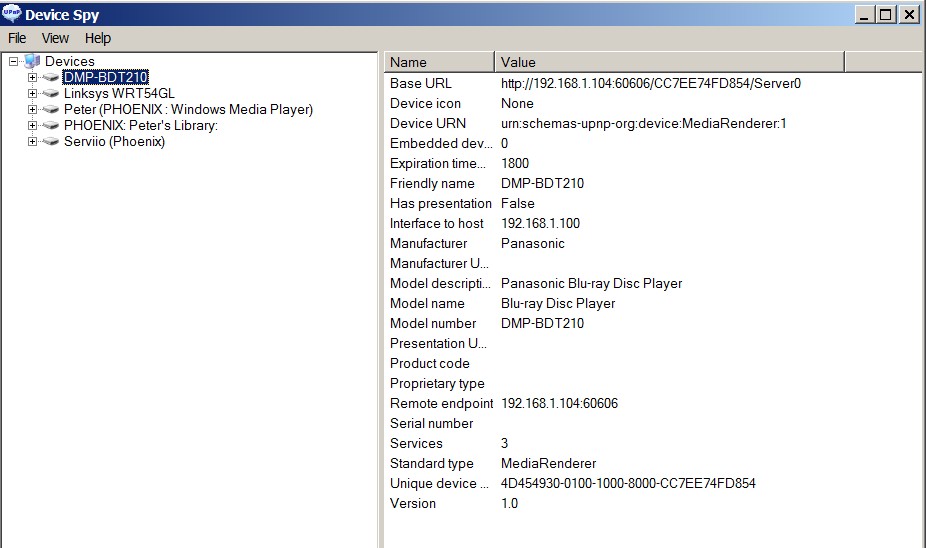Click the device icon beside DMP-BDT210
The height and width of the screenshot is (548, 926).
click(x=51, y=78)
